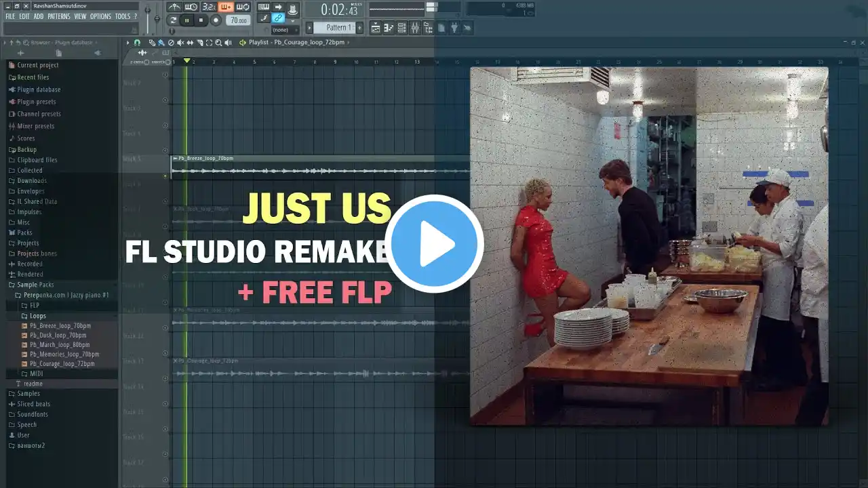Open the readme file in browser
The height and width of the screenshot is (488, 868).
(x=33, y=384)
